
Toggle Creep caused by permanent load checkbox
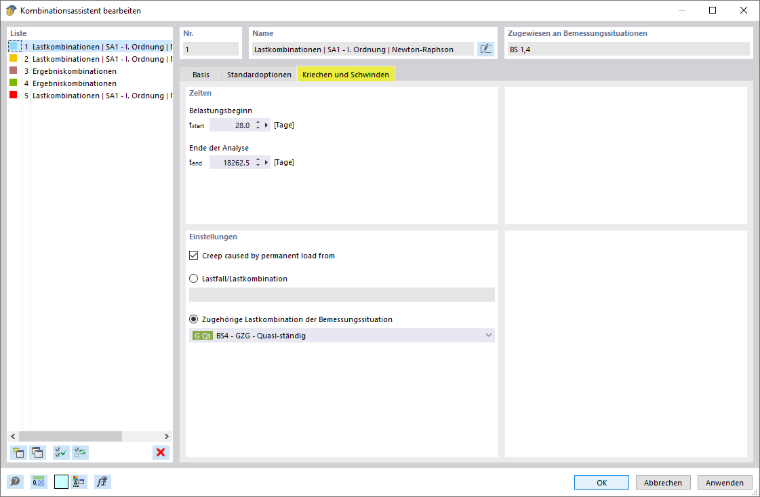[193, 256]
